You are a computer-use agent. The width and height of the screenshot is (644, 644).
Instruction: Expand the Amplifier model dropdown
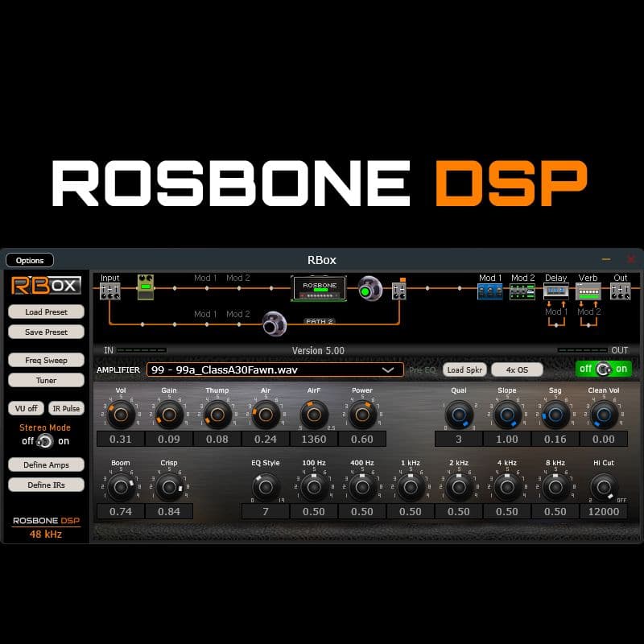click(x=275, y=369)
